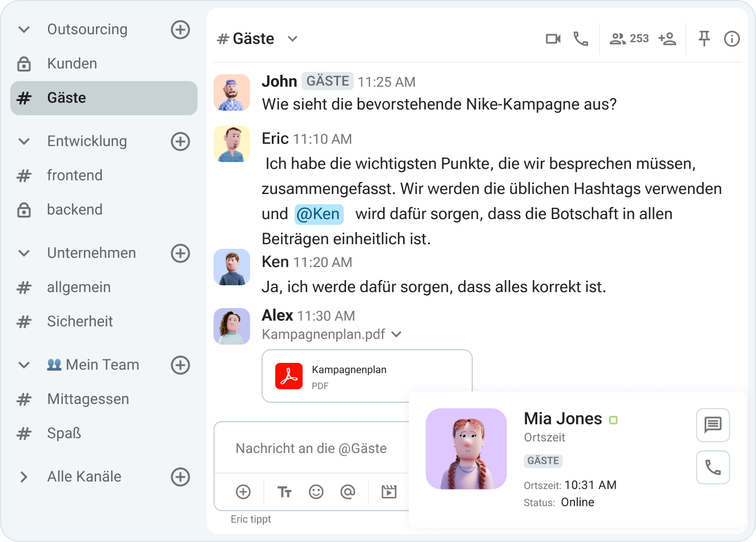
Task: Open the Kampagnenplan.pdf message dropdown
Action: (396, 335)
